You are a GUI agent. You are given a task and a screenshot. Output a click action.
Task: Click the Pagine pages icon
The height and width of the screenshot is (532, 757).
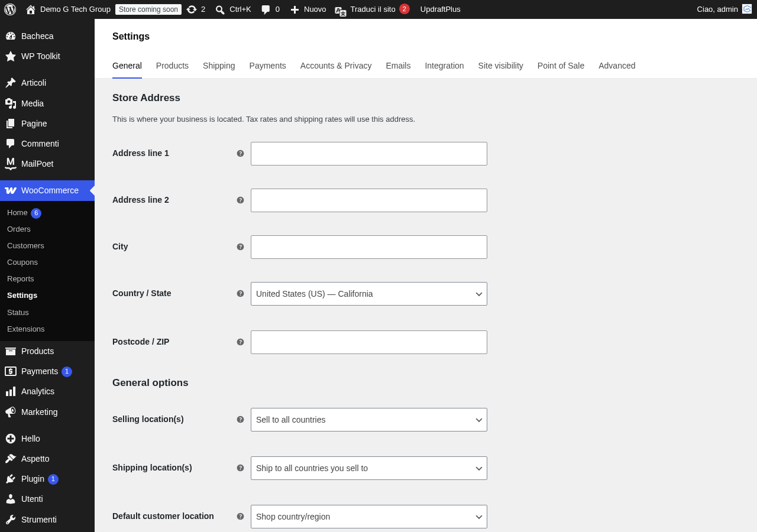[x=11, y=124]
